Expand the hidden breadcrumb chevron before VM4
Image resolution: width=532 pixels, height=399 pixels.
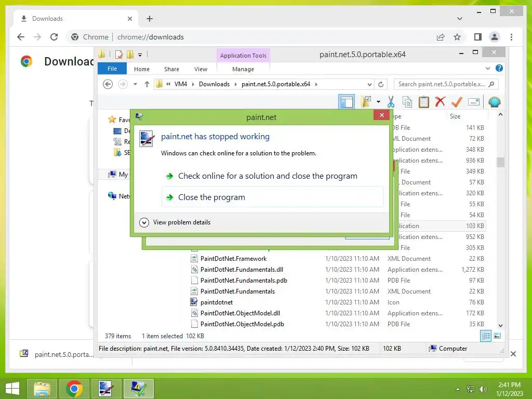pyautogui.click(x=168, y=84)
